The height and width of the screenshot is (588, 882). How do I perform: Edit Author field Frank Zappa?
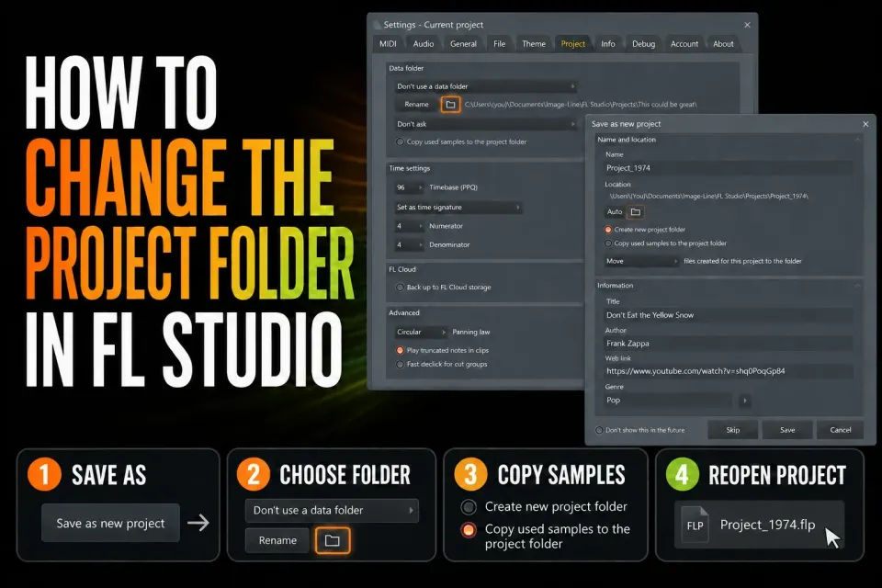point(729,344)
